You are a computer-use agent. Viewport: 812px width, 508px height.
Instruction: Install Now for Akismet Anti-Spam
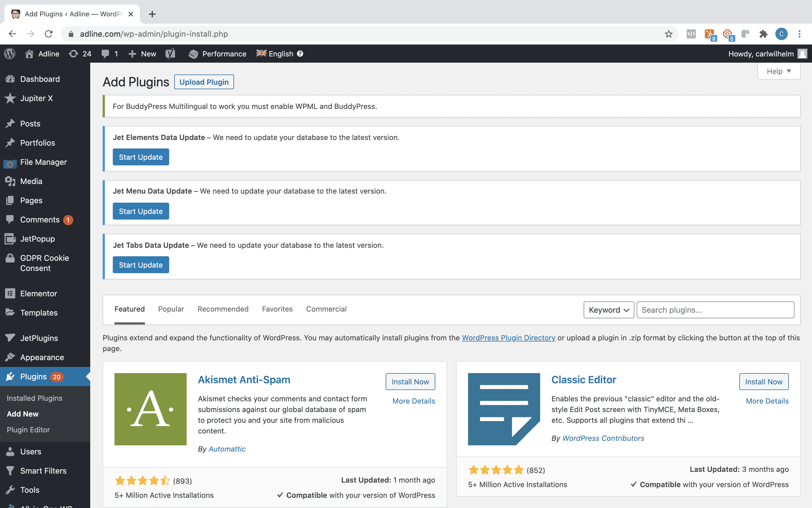tap(410, 382)
